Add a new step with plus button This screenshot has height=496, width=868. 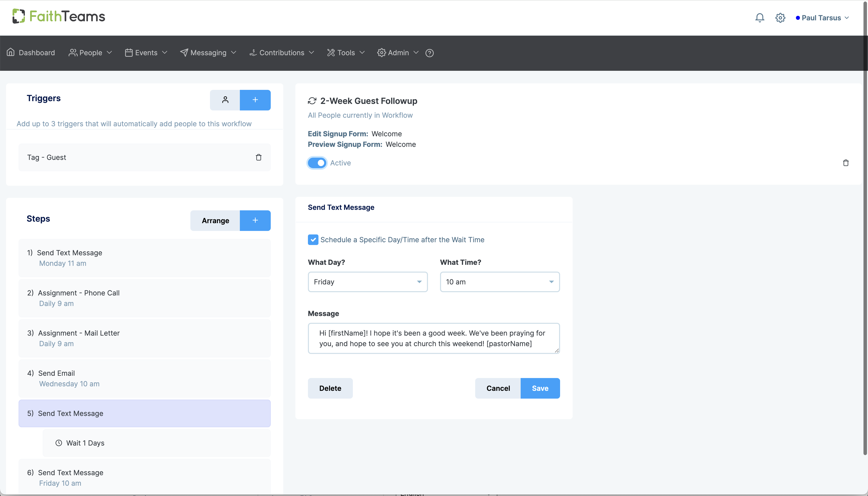click(255, 220)
